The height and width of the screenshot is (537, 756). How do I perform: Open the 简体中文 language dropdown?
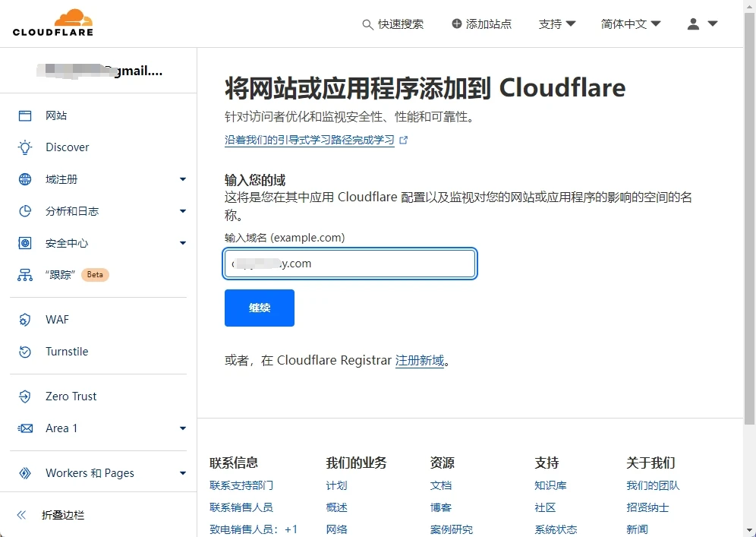click(x=631, y=24)
